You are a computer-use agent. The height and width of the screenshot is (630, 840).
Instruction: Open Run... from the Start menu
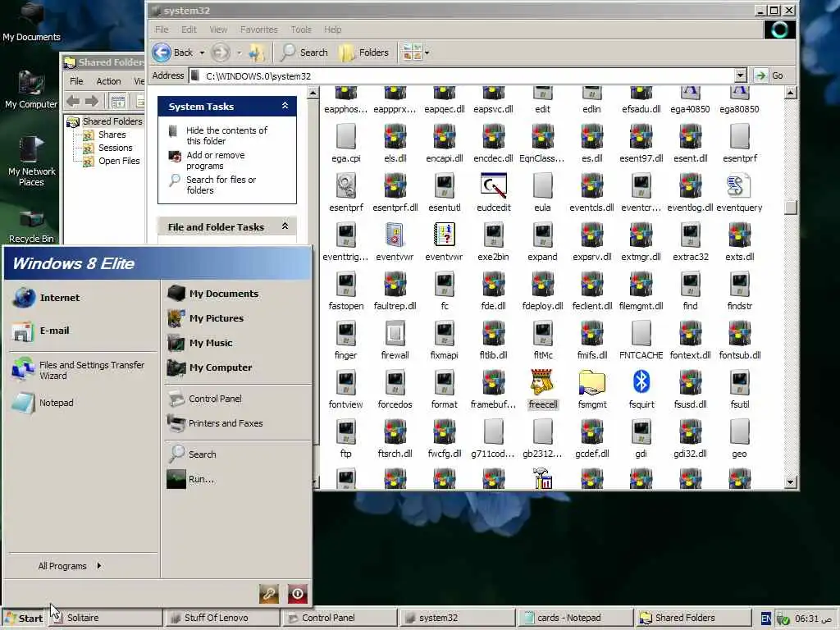tap(190, 479)
